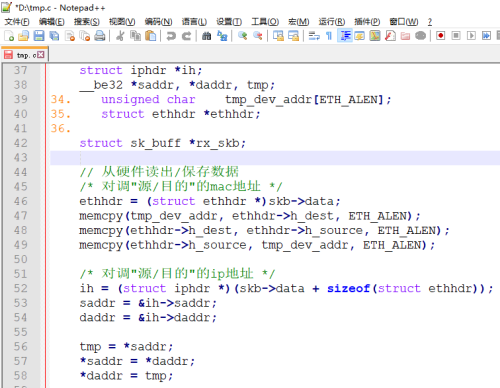
Task: Open Find with the binoculars icon
Action: [x=207, y=36]
